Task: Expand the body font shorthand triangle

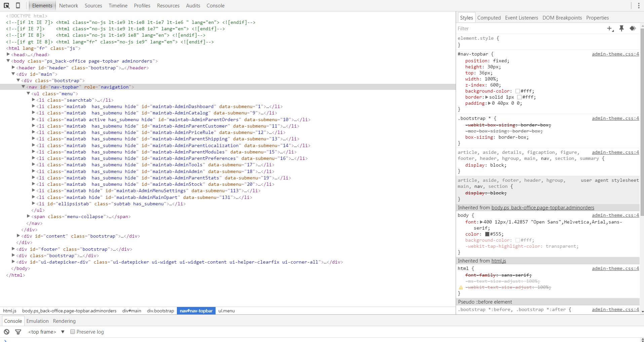Action: [x=481, y=222]
